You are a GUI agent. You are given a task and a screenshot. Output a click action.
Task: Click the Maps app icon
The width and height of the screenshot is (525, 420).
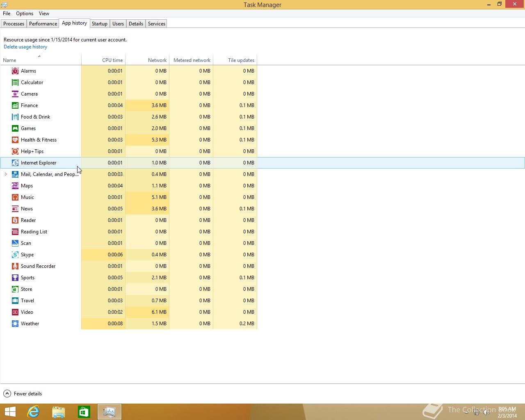coord(15,186)
